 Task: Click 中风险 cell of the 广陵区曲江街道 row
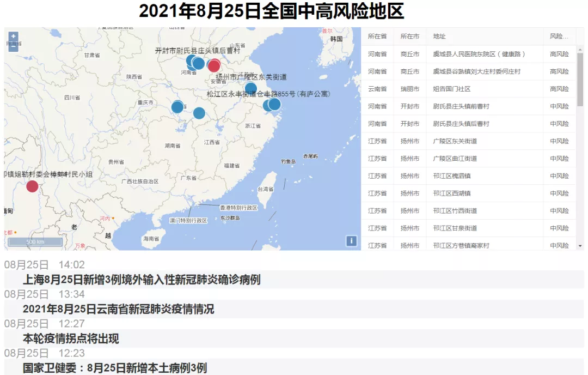[559, 159]
